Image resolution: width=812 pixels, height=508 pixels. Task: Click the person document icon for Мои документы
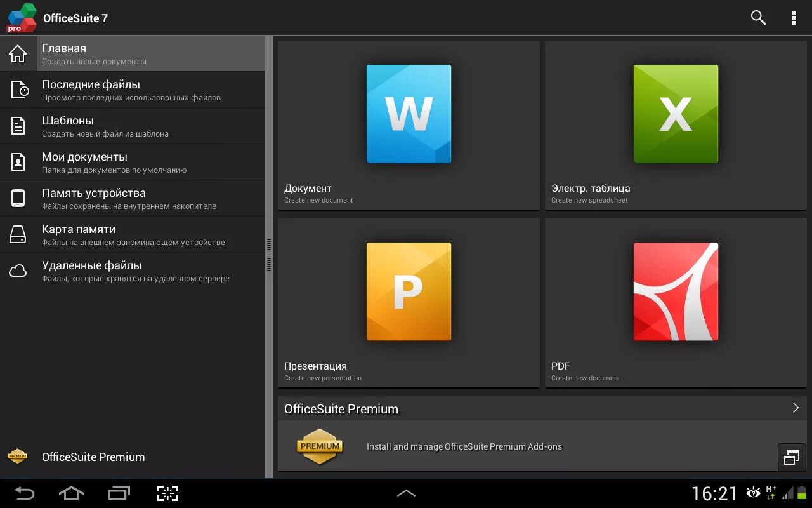(18, 162)
